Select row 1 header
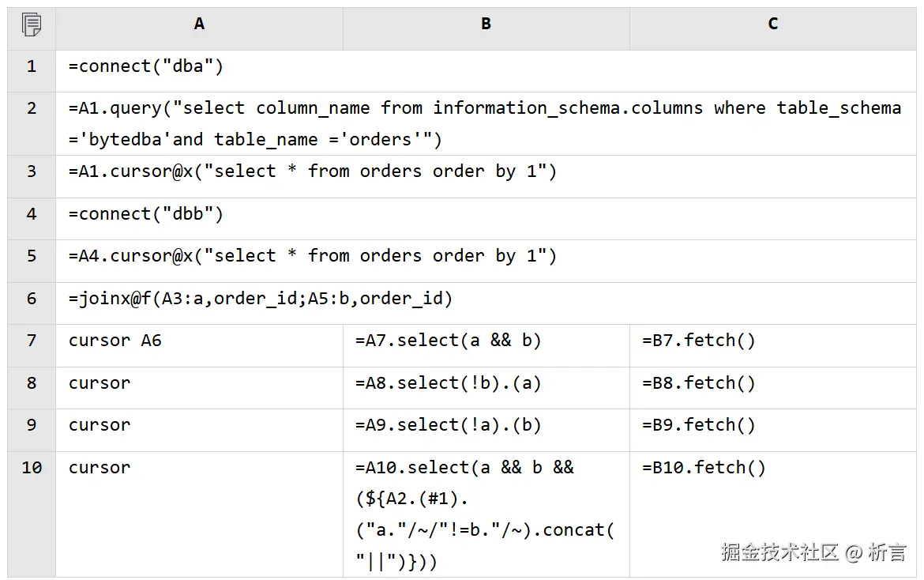 pos(32,66)
